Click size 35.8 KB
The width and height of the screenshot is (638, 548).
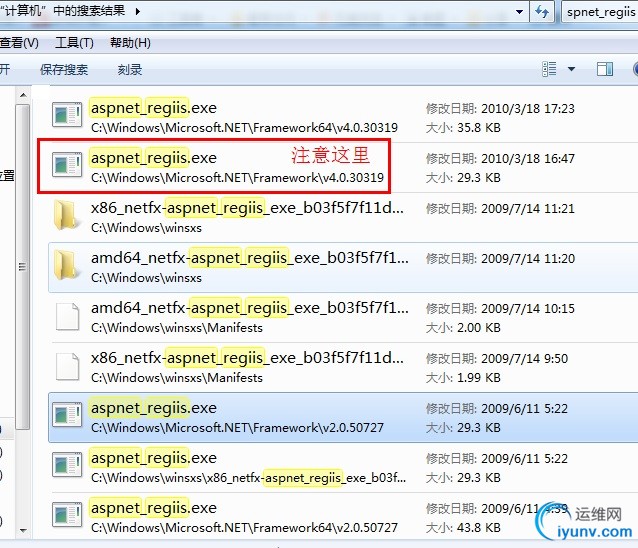pyautogui.click(x=478, y=128)
